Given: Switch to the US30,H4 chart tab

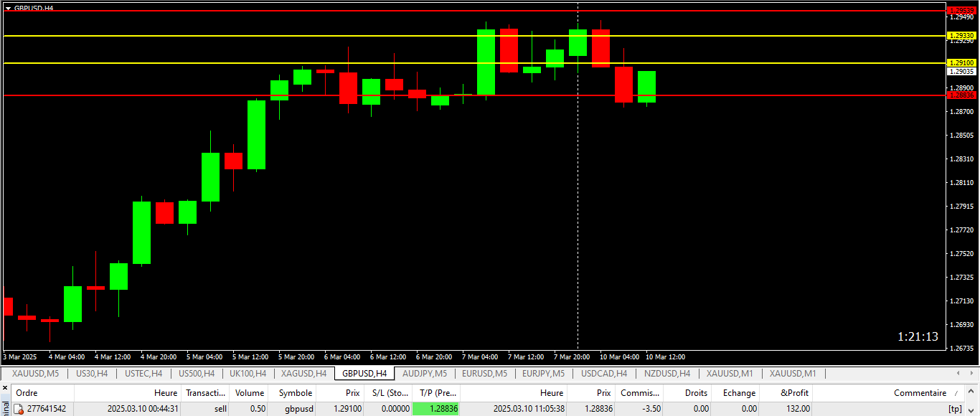Looking at the screenshot, I should (92, 374).
